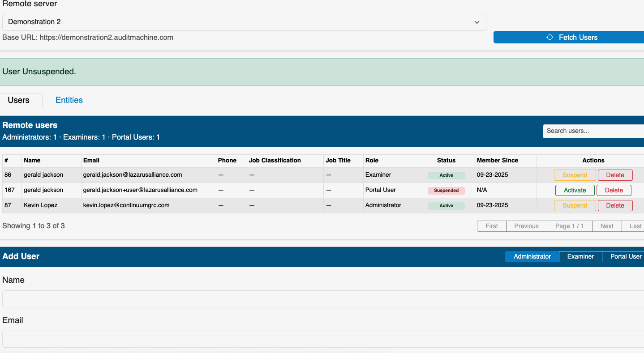Delete user number 167
644x353 pixels.
[x=614, y=190]
